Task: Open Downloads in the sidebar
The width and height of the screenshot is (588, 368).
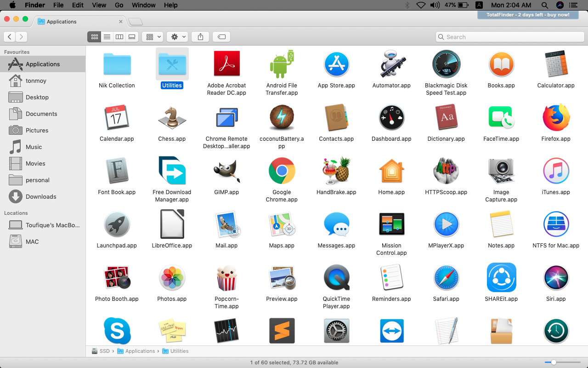Action: coord(43,196)
